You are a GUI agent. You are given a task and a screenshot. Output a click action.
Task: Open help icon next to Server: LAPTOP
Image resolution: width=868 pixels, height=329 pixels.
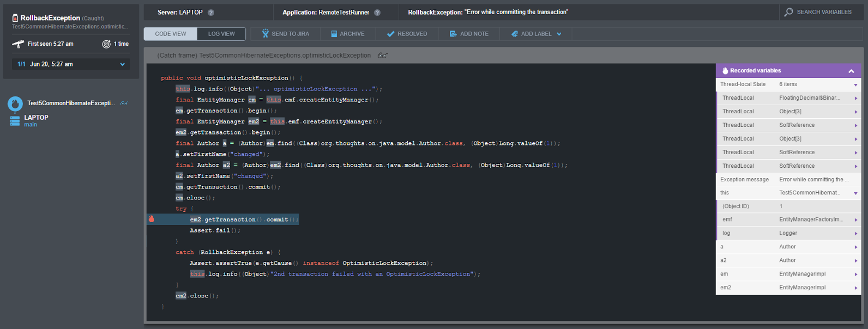tap(211, 12)
